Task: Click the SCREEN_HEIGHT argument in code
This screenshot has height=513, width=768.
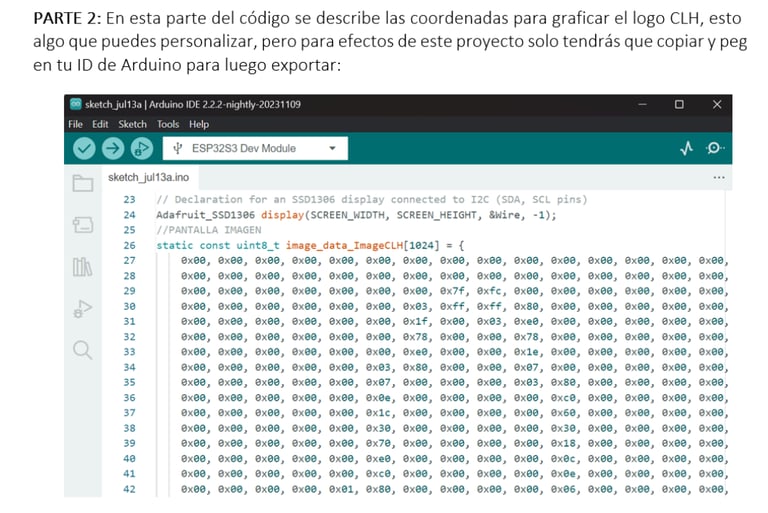Action: click(x=436, y=215)
